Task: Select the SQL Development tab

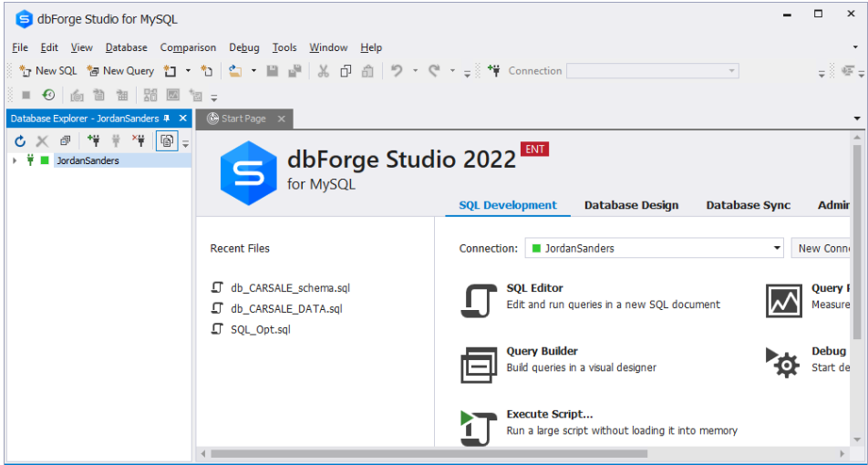Action: pos(508,205)
